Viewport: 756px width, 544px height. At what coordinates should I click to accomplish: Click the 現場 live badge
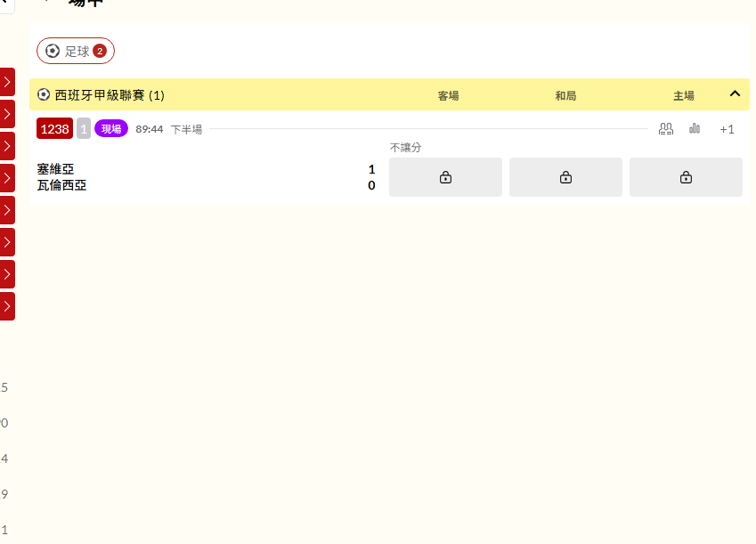coord(111,129)
